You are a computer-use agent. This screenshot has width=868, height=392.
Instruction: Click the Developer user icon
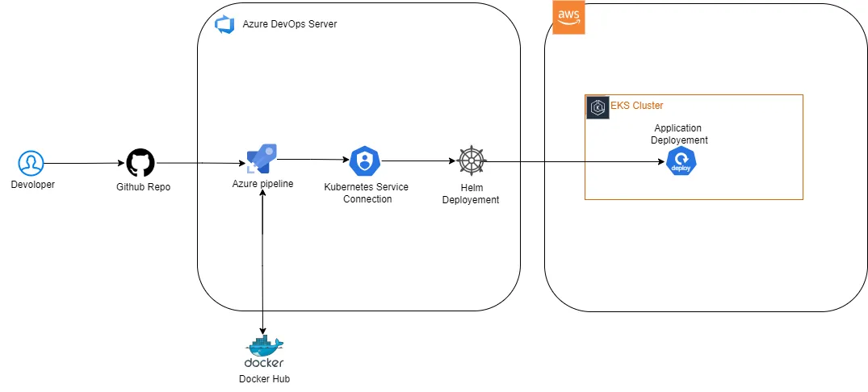(x=31, y=163)
